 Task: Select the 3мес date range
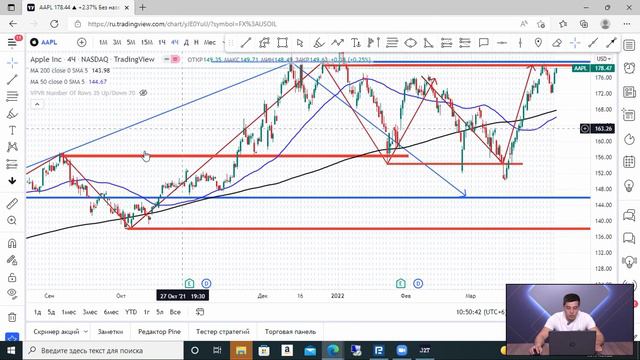coord(90,312)
